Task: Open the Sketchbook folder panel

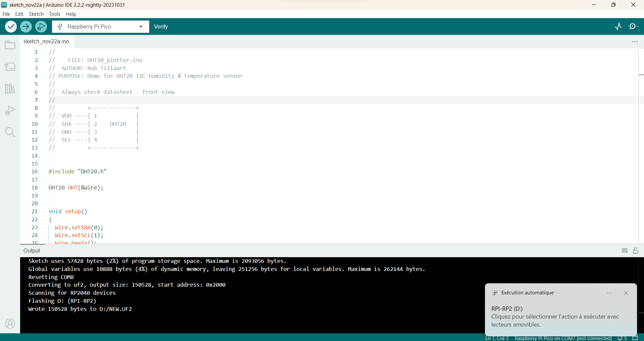Action: coord(10,45)
